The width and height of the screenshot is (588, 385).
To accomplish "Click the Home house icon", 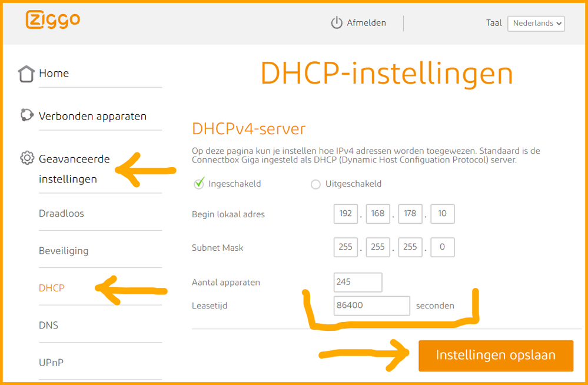I will [26, 74].
